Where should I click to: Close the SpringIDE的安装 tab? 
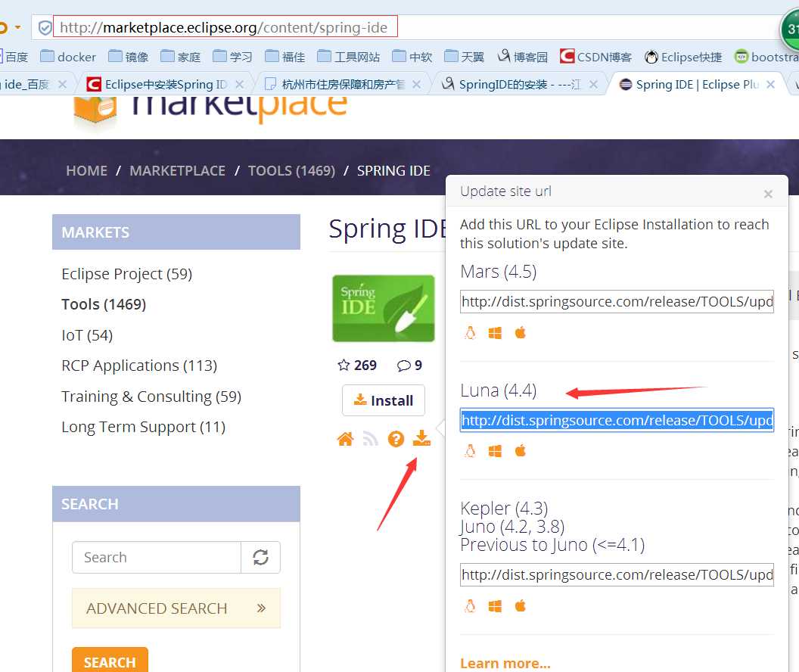[x=593, y=84]
